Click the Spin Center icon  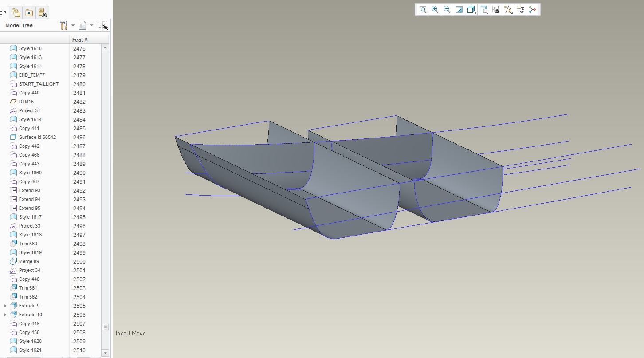[532, 9]
